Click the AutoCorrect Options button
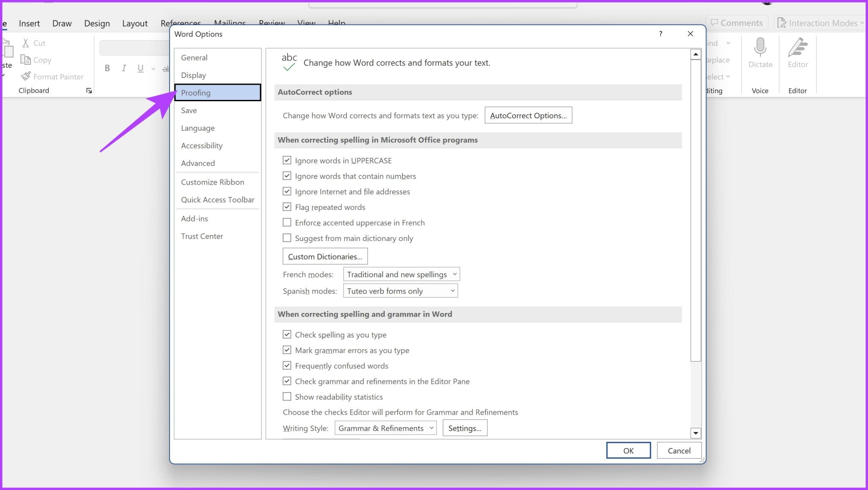This screenshot has height=490, width=868. 528,115
